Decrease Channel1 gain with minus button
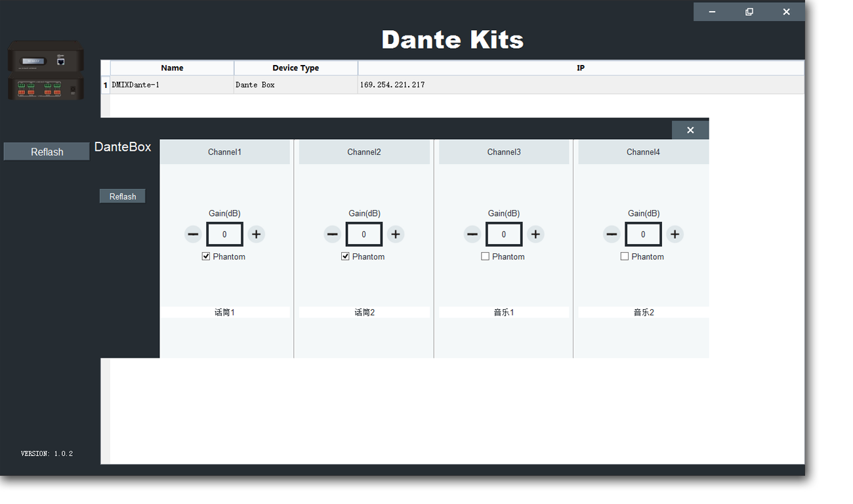This screenshot has width=853, height=504. pos(193,234)
